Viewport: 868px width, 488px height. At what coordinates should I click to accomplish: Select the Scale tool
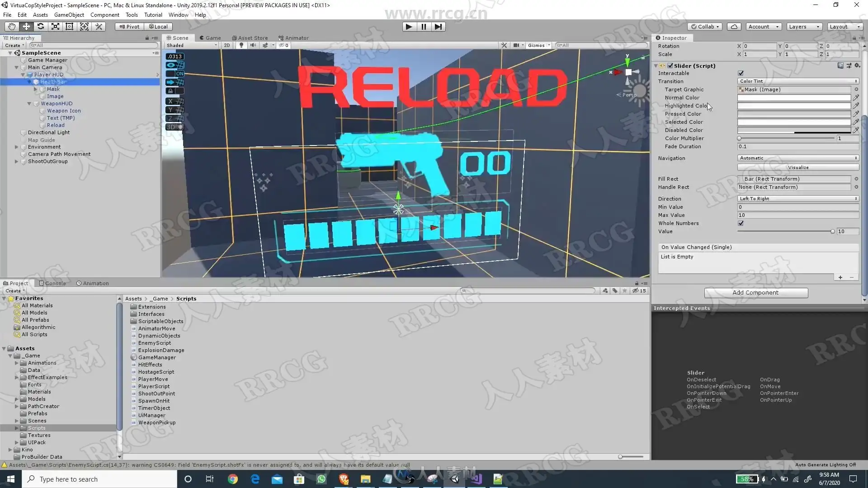55,27
